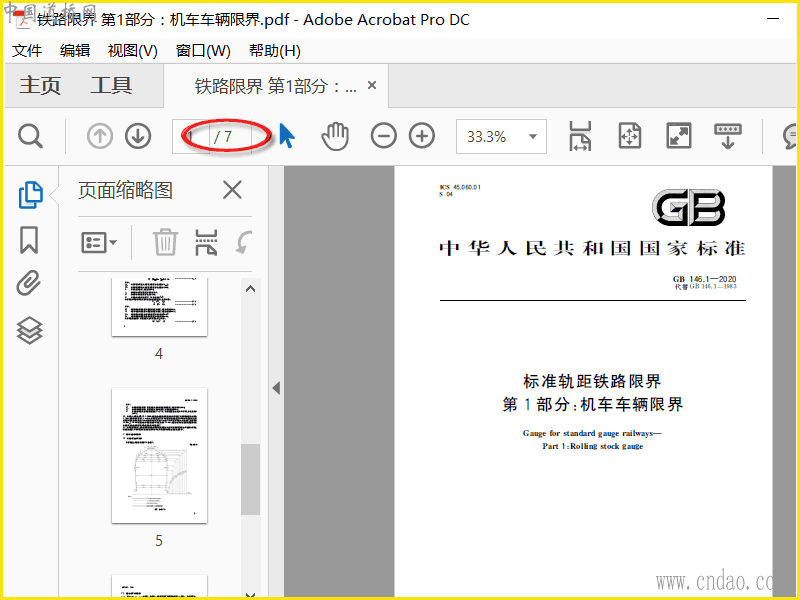Close the 铁路限界 document tab
The image size is (800, 600).
click(x=372, y=85)
